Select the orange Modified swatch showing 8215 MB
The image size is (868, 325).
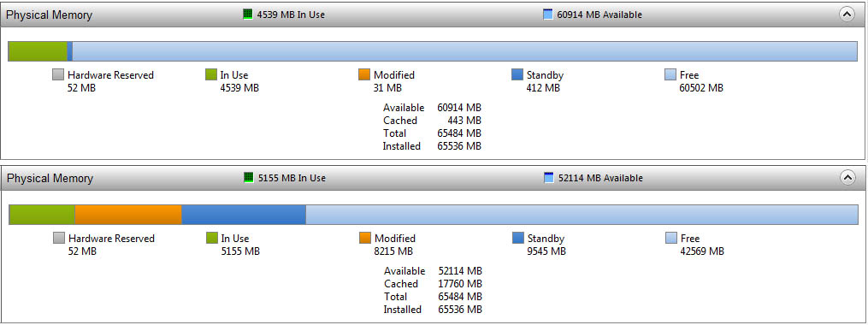coord(365,238)
